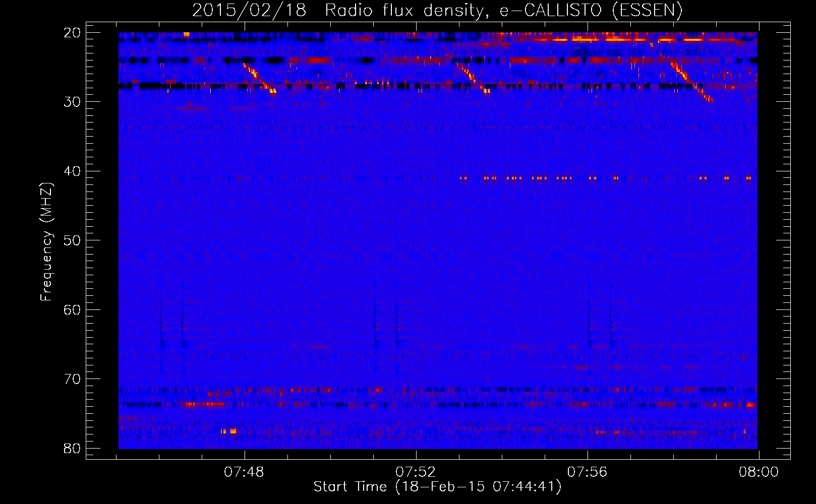Click the drifting radio burst streak near 07:58
The width and height of the screenshot is (816, 504).
(692, 81)
